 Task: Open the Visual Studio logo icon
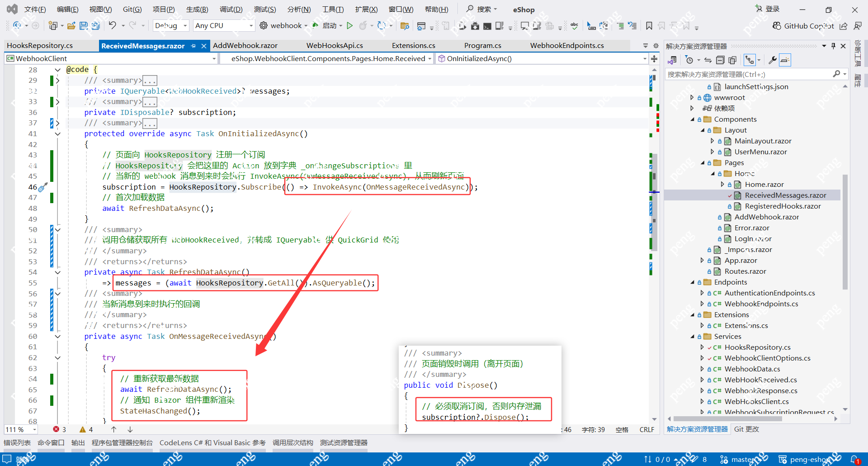[x=12, y=9]
